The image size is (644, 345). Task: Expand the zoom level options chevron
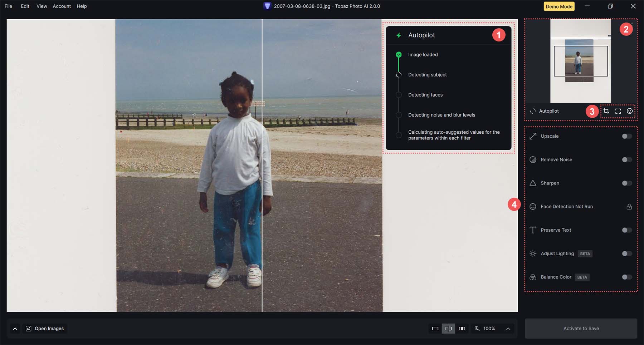tap(508, 329)
